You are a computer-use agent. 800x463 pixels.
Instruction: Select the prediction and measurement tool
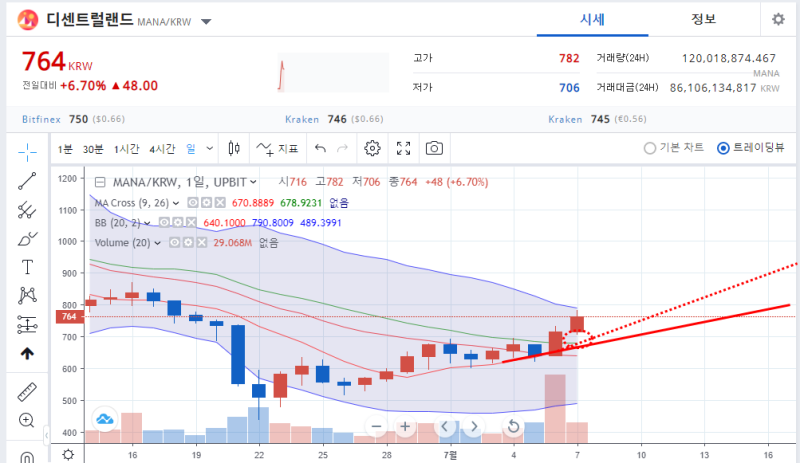click(27, 325)
